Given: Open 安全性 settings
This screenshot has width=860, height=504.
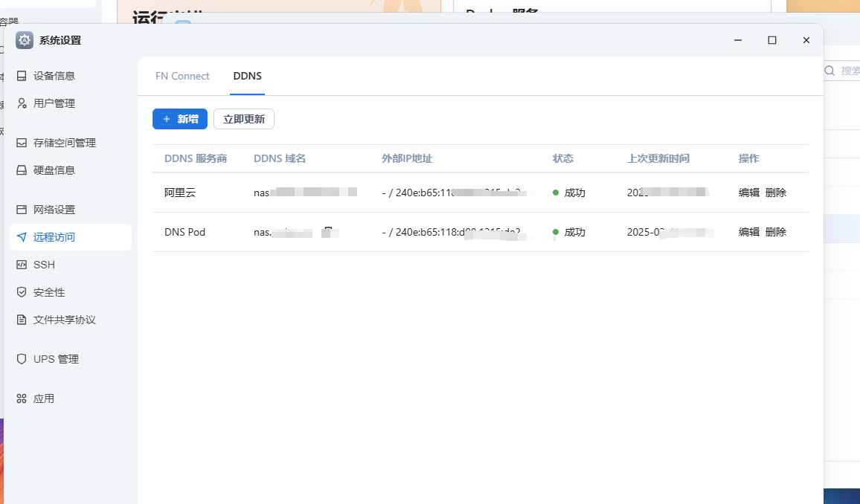Looking at the screenshot, I should click(70, 292).
